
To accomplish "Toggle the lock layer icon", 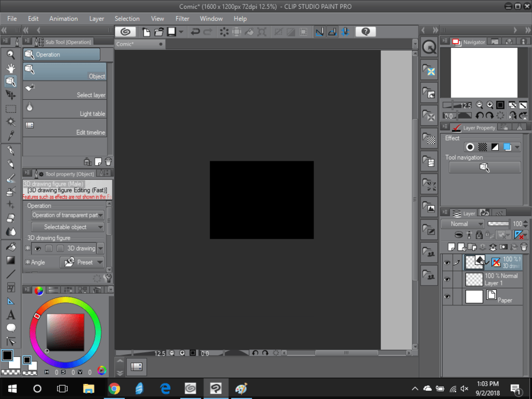I will pos(479,235).
